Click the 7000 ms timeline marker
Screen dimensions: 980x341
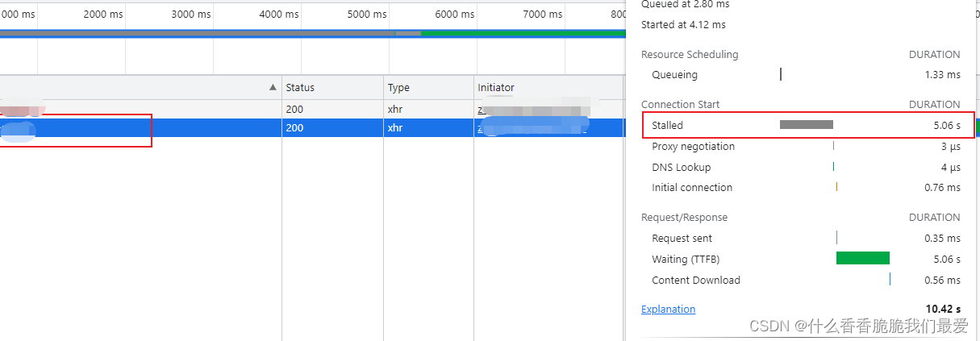[543, 15]
